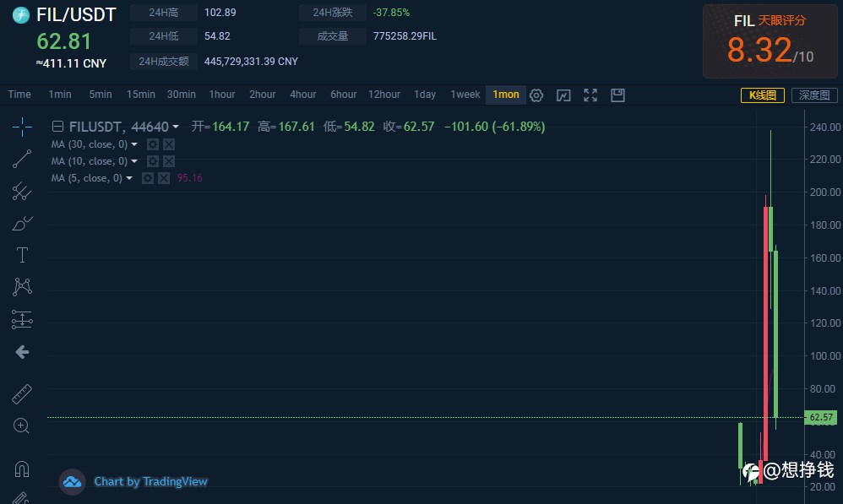Click the 成交量 value 775258.29FIL
Screen dimensions: 843x504
[x=405, y=36]
